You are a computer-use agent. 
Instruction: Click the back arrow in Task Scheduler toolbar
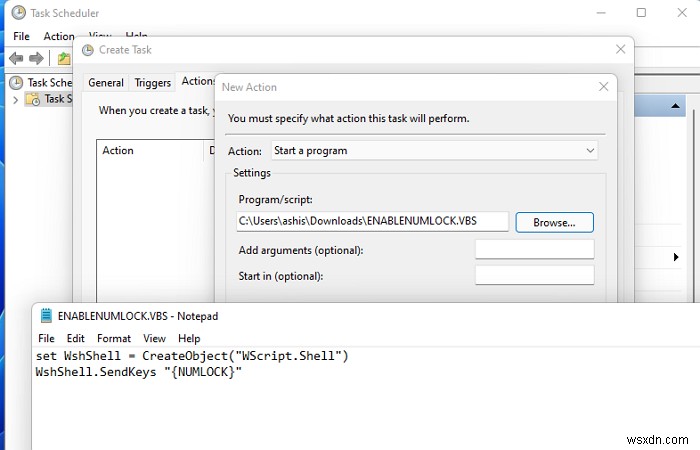point(17,59)
